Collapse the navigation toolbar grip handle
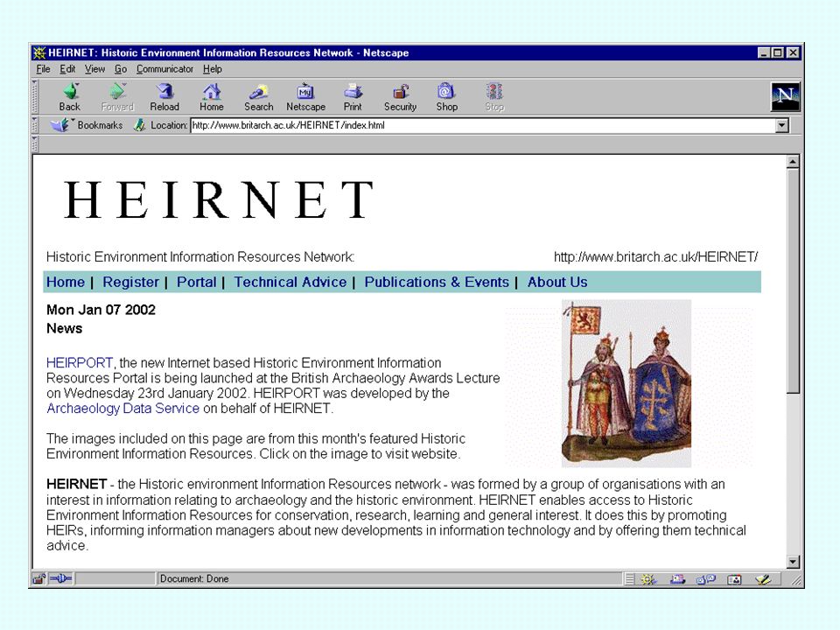The height and width of the screenshot is (630, 840). 35,97
